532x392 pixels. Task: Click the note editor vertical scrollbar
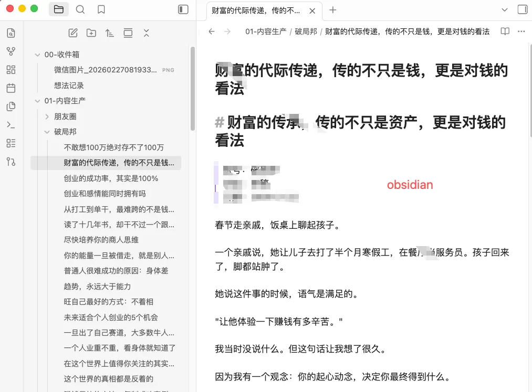point(530,91)
